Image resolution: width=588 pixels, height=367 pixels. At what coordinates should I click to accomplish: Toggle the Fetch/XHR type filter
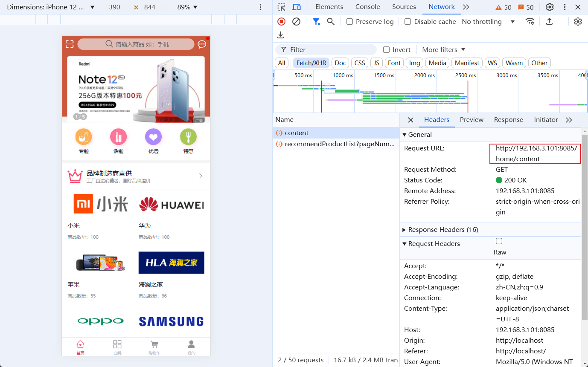click(311, 63)
